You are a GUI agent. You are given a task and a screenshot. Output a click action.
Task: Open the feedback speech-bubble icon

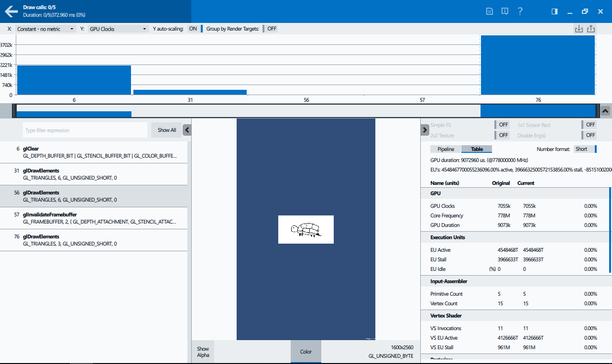click(504, 11)
